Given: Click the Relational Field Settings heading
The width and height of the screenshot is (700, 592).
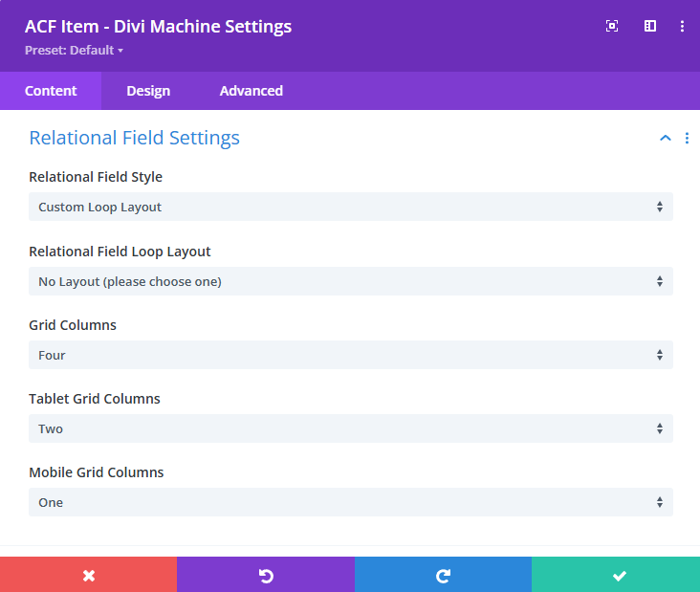Looking at the screenshot, I should [x=135, y=138].
